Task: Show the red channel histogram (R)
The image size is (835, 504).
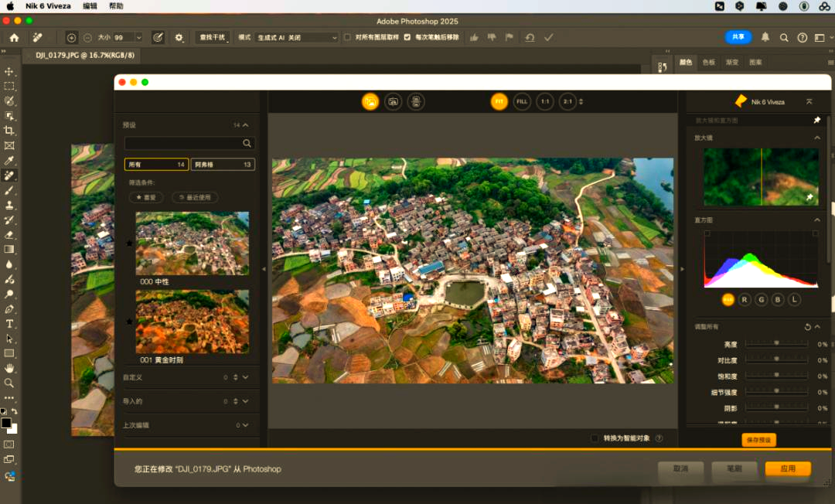Action: pos(745,299)
